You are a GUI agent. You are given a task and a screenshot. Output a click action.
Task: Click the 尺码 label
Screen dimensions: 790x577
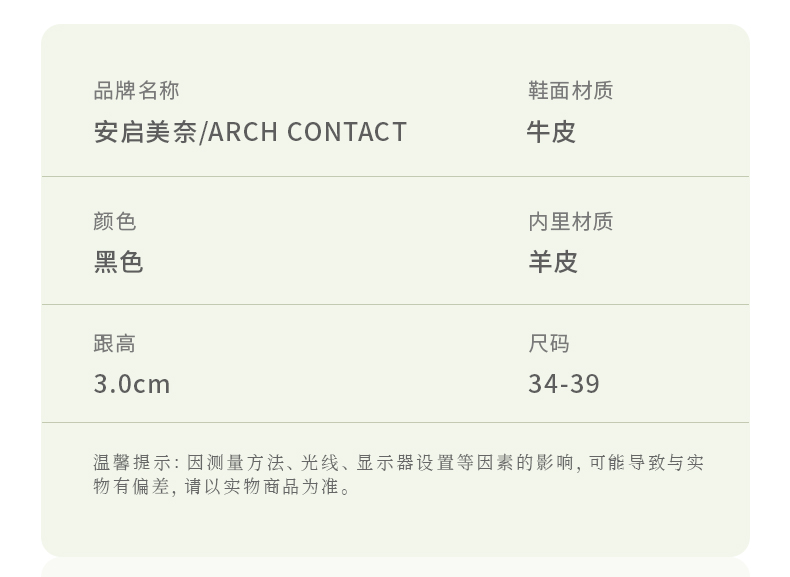coord(548,344)
